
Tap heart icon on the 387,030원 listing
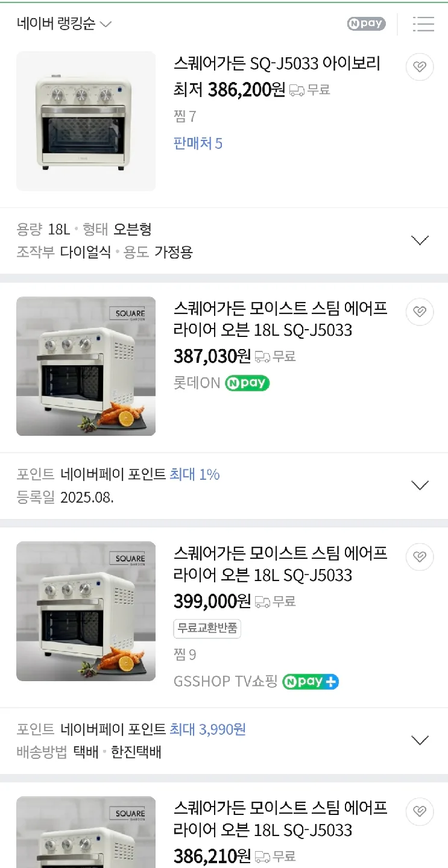(420, 312)
